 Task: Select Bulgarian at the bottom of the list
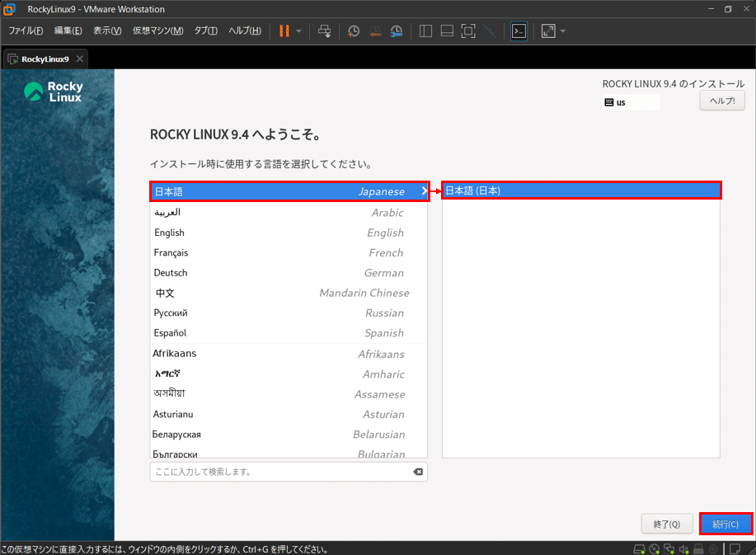point(289,452)
